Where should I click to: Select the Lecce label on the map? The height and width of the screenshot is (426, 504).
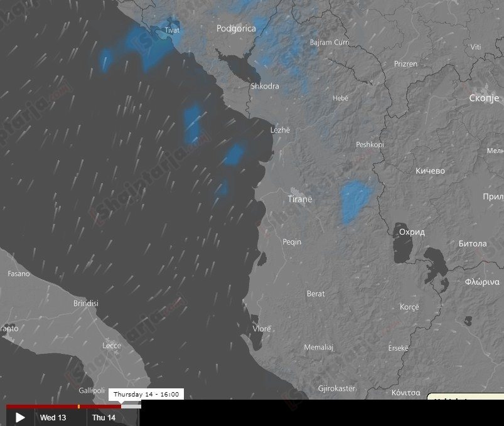pyautogui.click(x=112, y=346)
